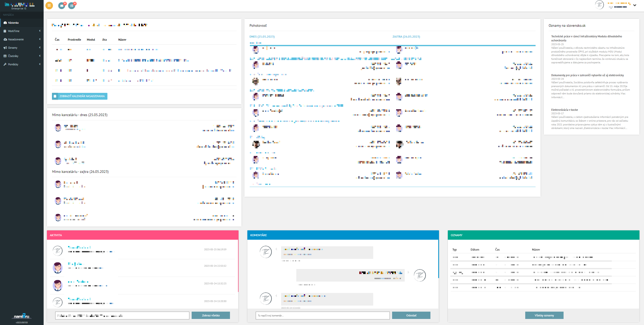This screenshot has height=325, width=644.
Task: Click the Nasadzovanie cloud upload icon
Action: [x=5, y=39]
